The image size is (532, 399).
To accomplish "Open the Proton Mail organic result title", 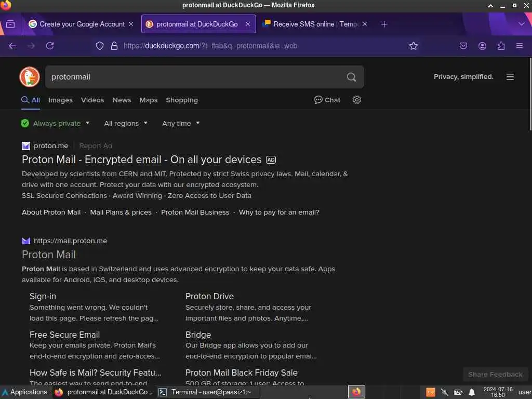I will pos(49,255).
